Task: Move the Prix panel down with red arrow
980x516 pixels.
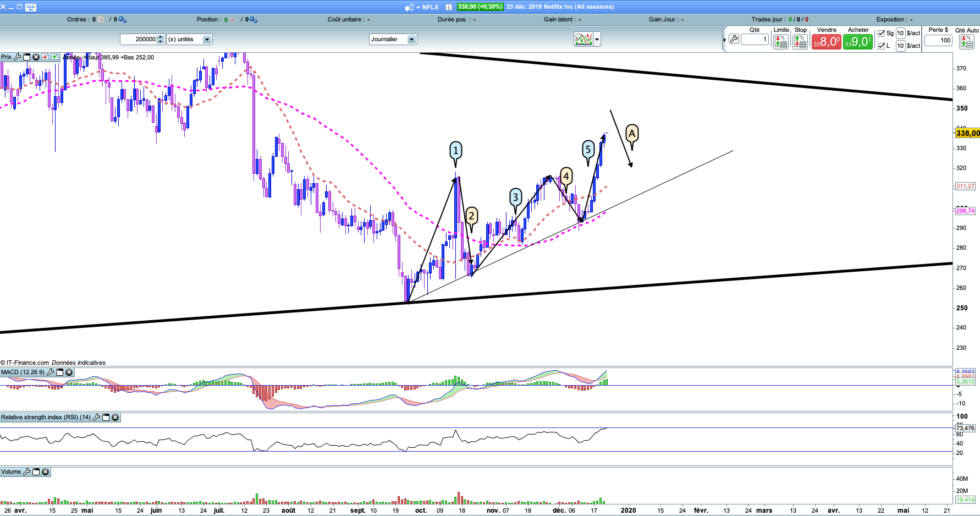Action: (x=45, y=57)
